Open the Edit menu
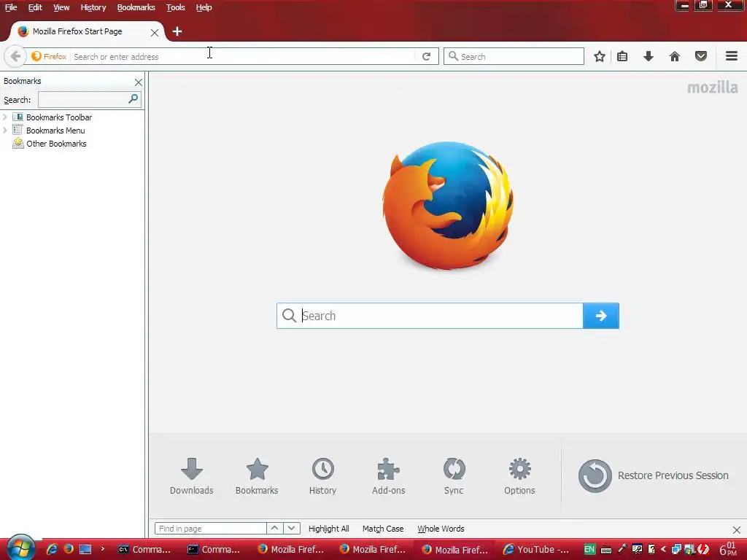Image resolution: width=747 pixels, height=560 pixels. coord(35,7)
